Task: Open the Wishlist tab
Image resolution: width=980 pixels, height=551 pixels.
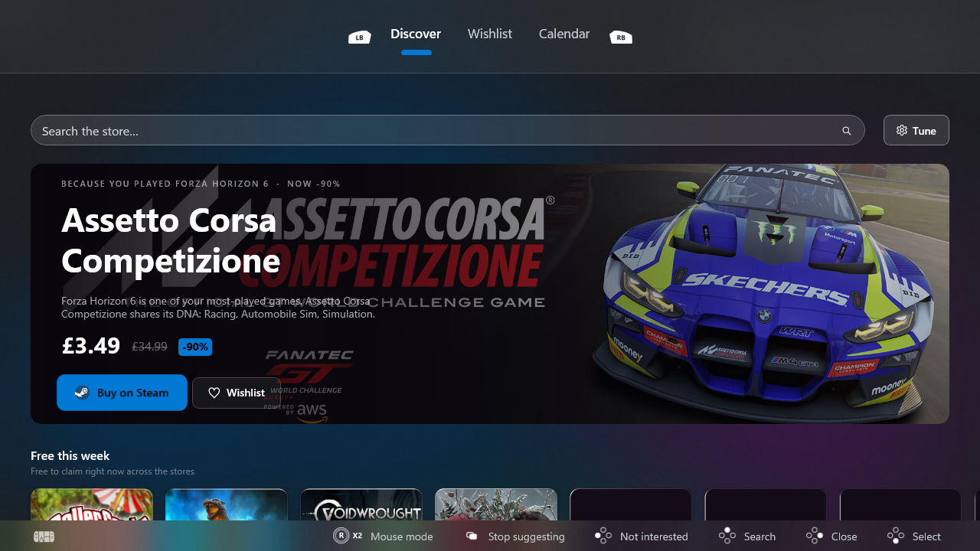Action: (x=490, y=34)
